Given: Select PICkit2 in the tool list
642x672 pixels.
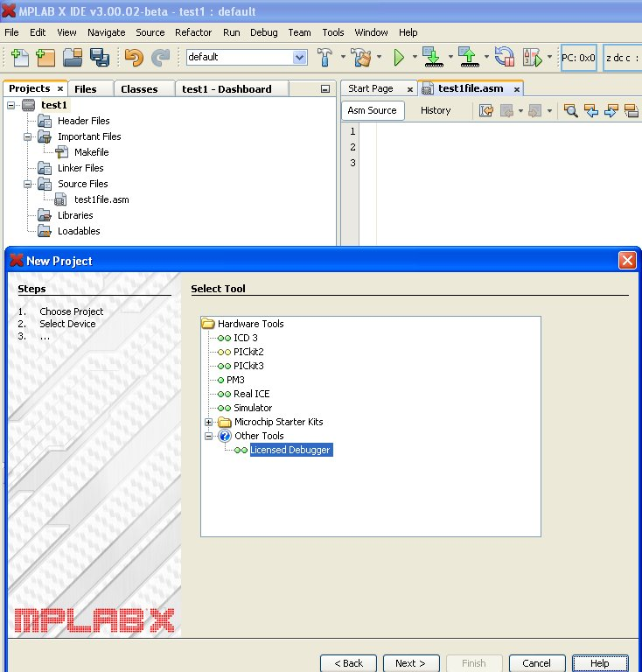Looking at the screenshot, I should (x=248, y=352).
